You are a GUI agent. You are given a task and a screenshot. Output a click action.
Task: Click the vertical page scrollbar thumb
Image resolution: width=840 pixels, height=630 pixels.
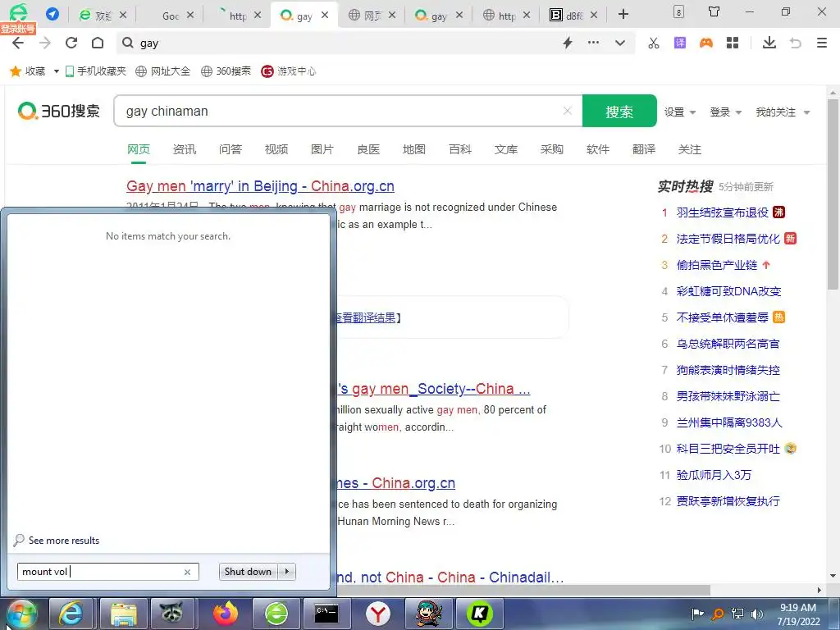(833, 194)
